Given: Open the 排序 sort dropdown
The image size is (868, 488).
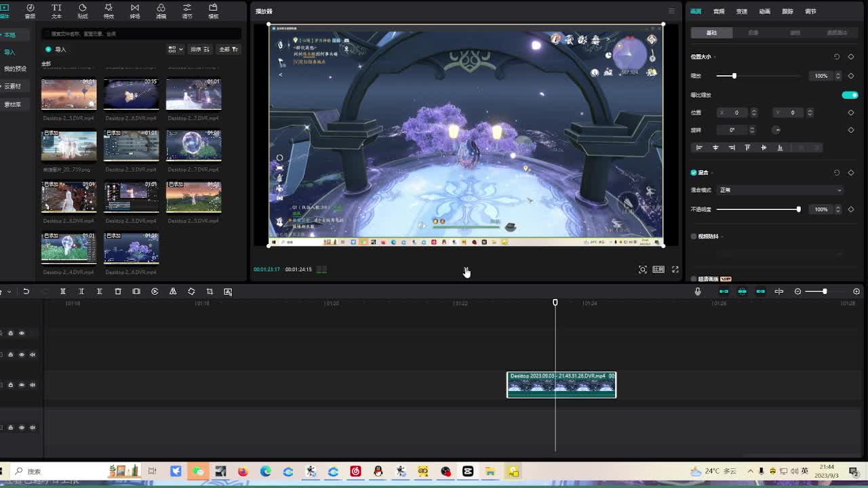Looking at the screenshot, I should 200,49.
